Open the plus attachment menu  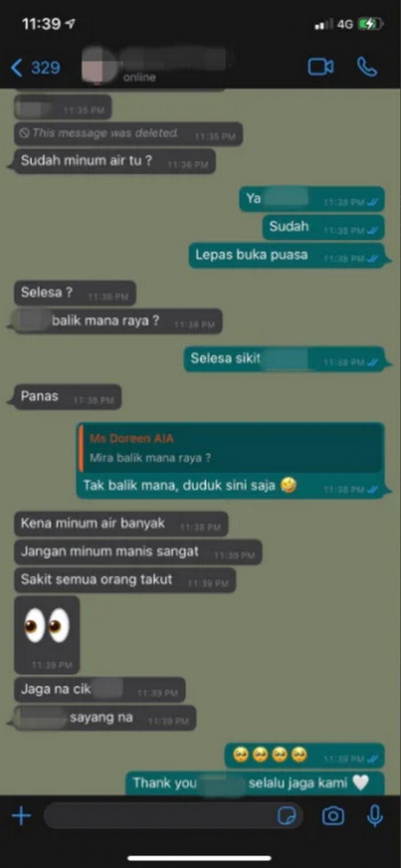click(21, 815)
